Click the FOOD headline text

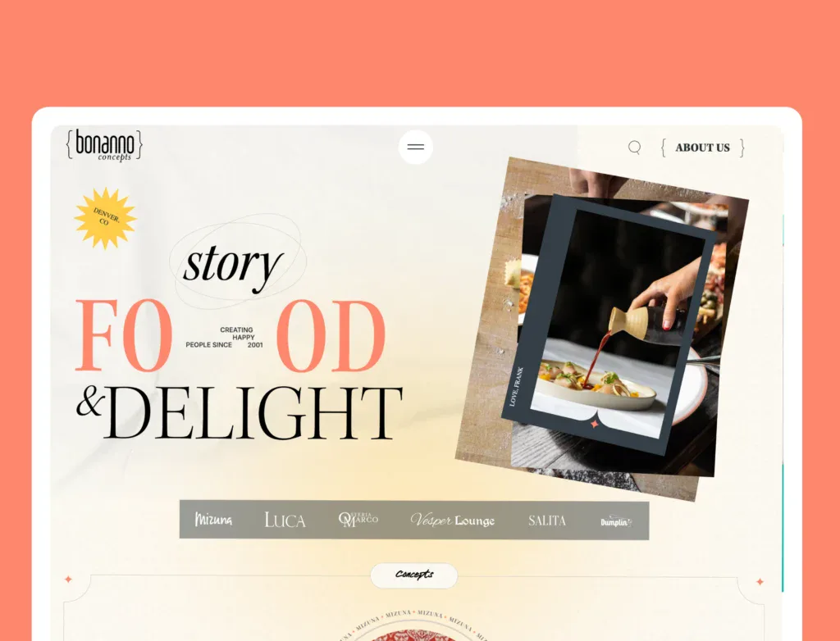[x=231, y=336]
